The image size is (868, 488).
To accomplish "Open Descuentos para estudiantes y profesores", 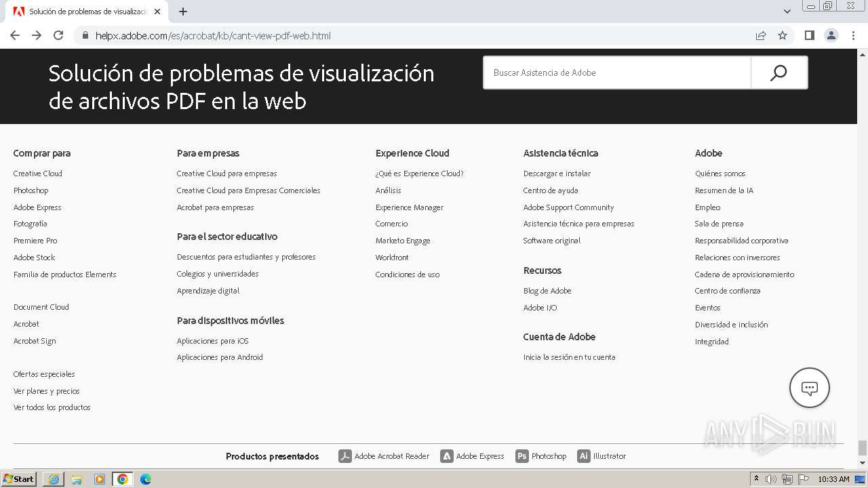I will point(246,257).
